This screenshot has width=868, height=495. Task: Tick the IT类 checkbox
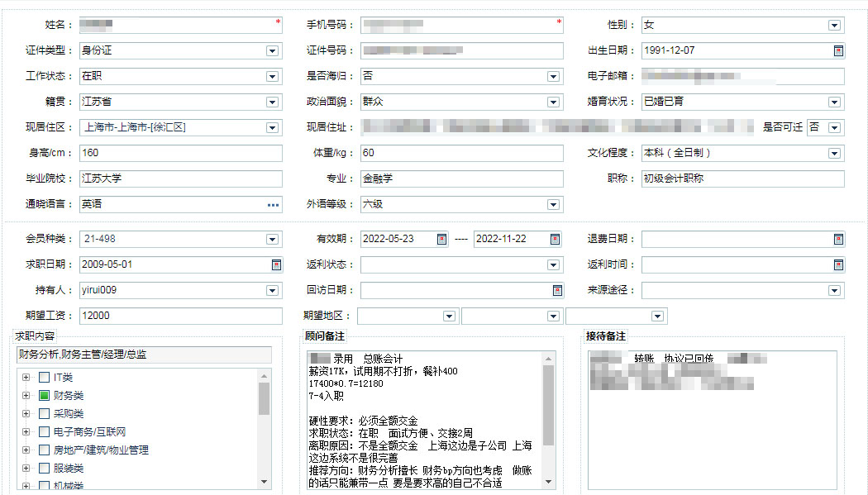click(45, 377)
